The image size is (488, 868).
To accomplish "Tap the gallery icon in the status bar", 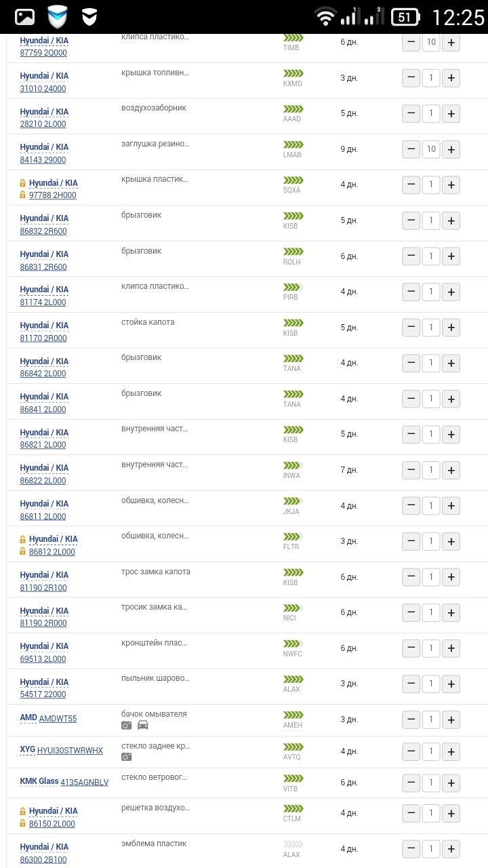I will (25, 17).
